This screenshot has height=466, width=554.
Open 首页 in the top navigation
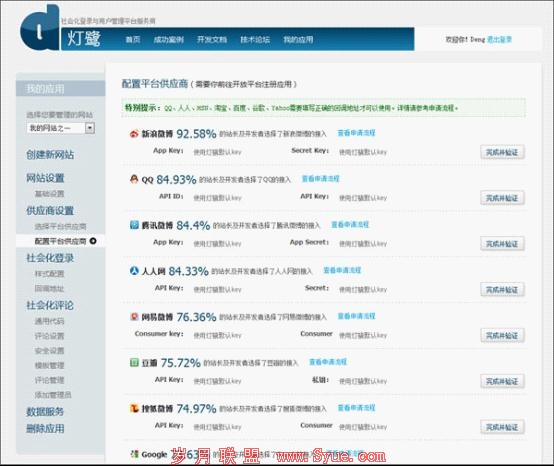click(133, 40)
